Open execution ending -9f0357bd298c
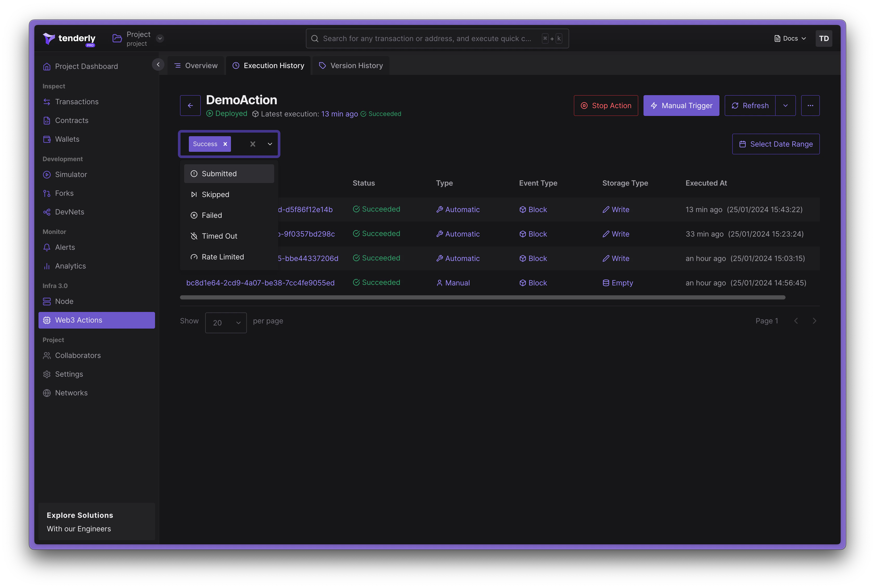Image resolution: width=875 pixels, height=588 pixels. click(306, 234)
